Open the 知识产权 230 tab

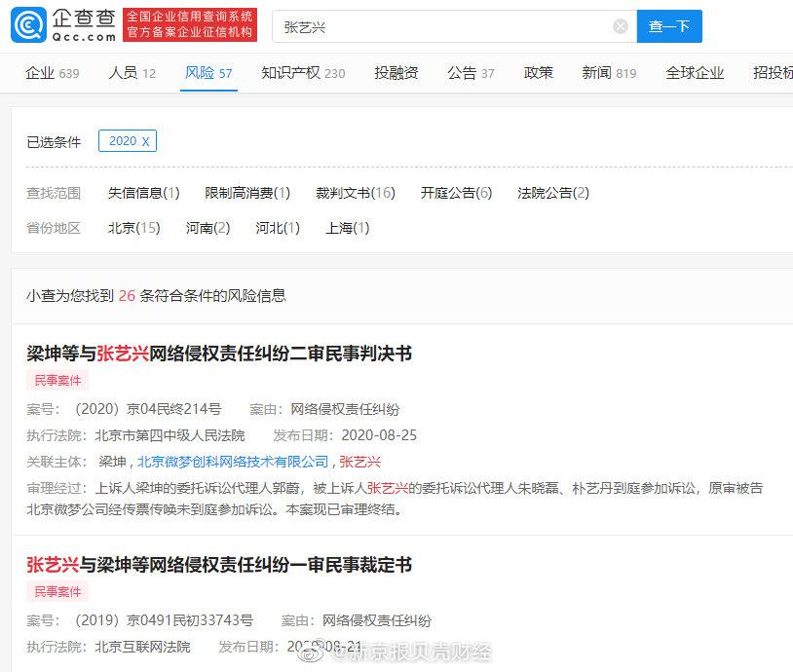[303, 73]
